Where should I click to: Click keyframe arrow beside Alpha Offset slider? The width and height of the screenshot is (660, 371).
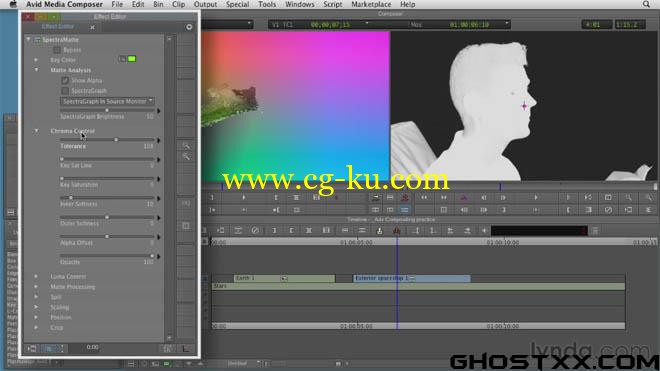159,237
